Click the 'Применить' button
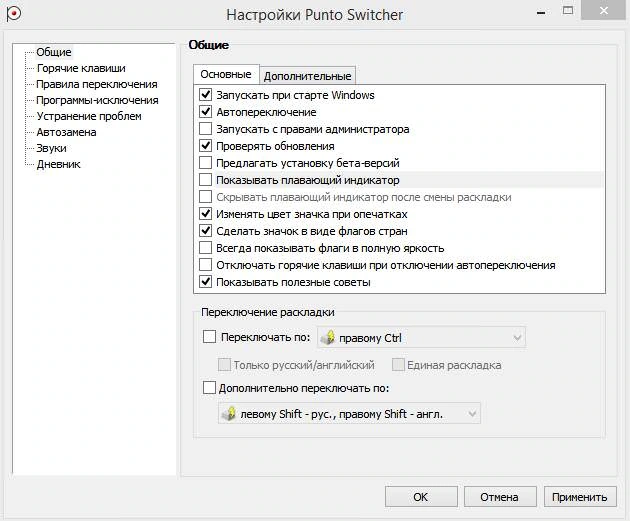630x521 pixels. 580,497
